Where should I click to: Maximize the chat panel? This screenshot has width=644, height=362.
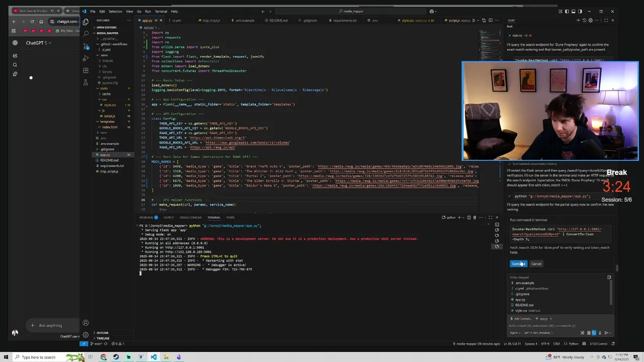(606, 21)
